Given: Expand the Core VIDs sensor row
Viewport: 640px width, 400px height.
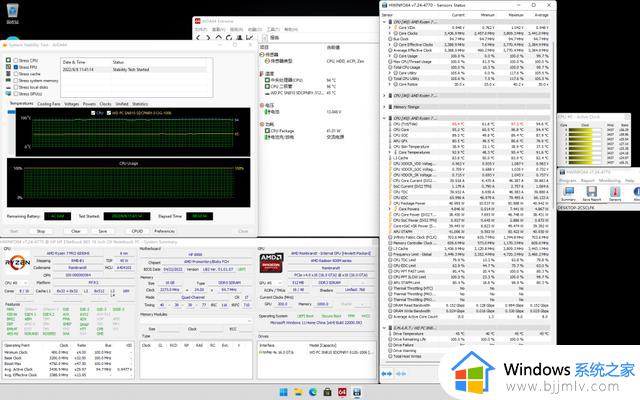Looking at the screenshot, I should point(390,27).
